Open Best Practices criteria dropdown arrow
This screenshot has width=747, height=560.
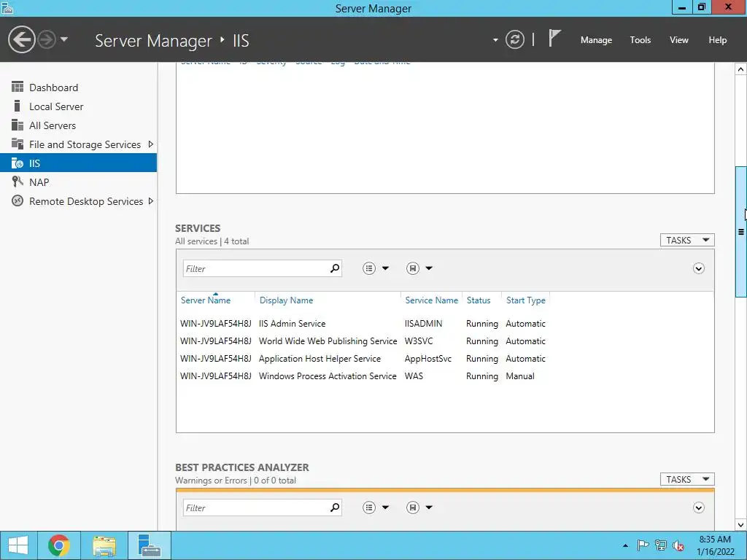(x=385, y=507)
